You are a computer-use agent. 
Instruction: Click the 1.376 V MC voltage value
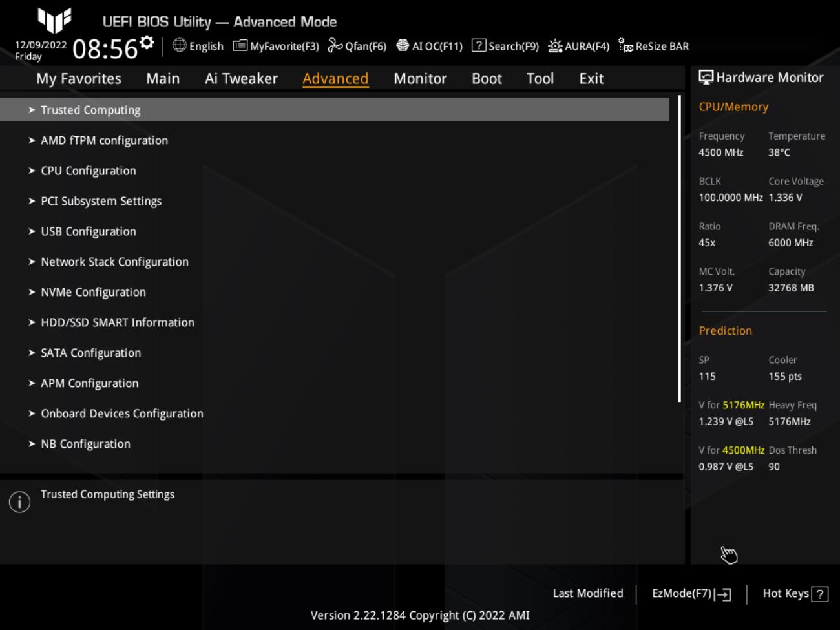715,288
